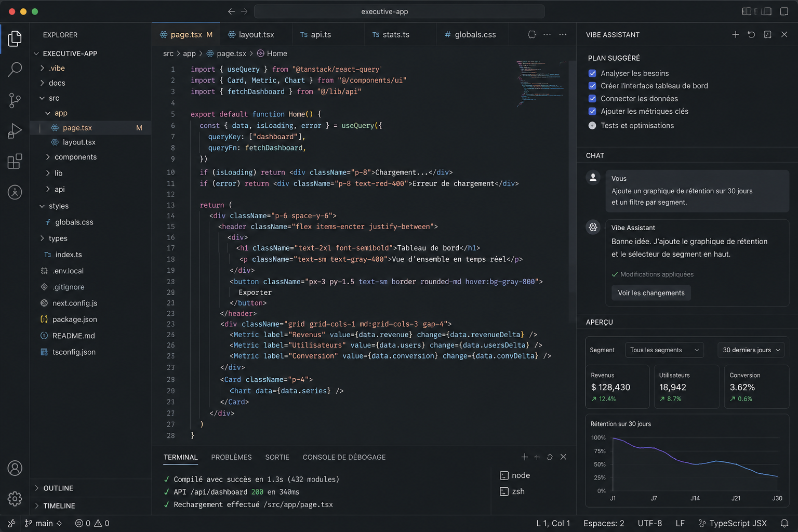Start new Vibe Assistant chat
Screen dimensions: 798x532
(735, 34)
